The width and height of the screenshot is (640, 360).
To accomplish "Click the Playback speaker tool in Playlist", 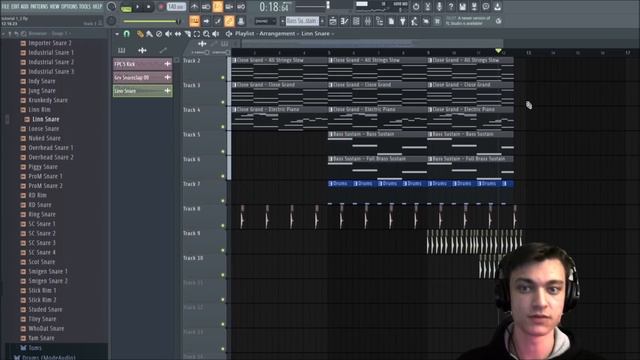I will point(216,34).
